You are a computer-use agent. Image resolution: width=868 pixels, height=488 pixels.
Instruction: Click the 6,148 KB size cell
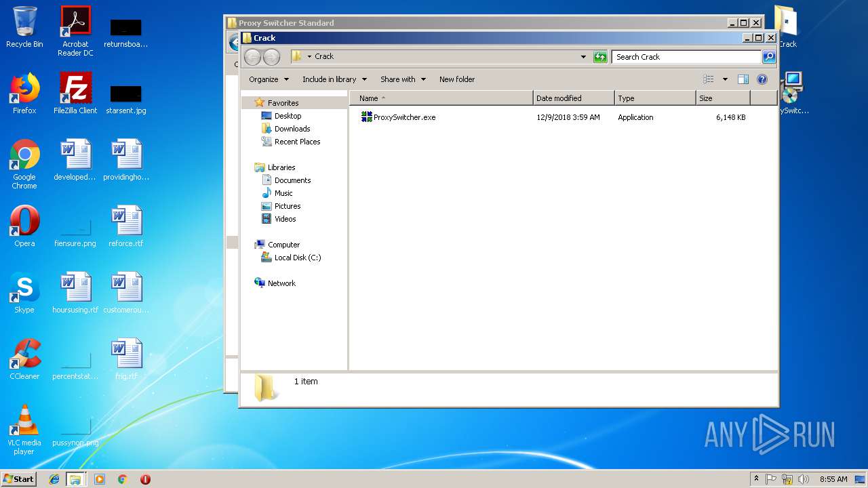click(x=730, y=117)
